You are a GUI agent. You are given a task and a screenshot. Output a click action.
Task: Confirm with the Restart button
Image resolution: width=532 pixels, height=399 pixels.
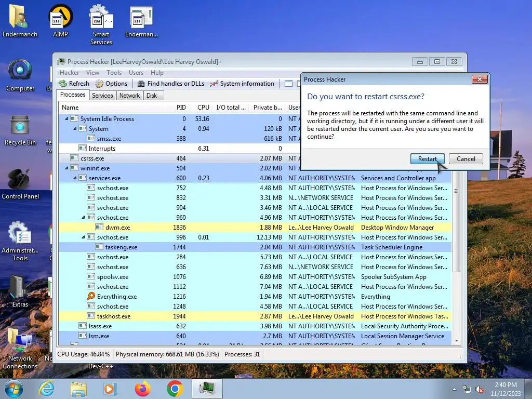[427, 159]
